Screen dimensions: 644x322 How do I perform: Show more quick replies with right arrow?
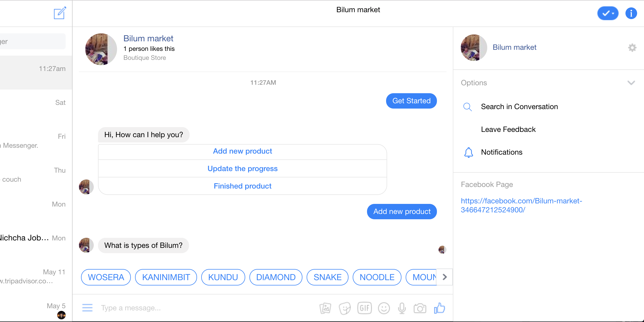pos(445,277)
